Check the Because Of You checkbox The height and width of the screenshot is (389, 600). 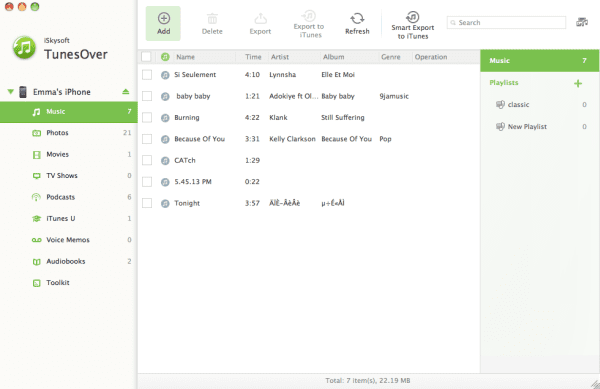tap(147, 139)
